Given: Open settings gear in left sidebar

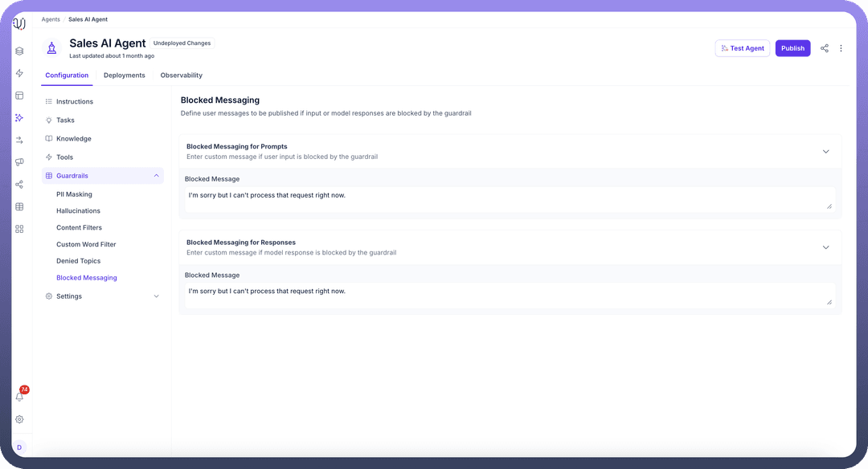Looking at the screenshot, I should 19,419.
